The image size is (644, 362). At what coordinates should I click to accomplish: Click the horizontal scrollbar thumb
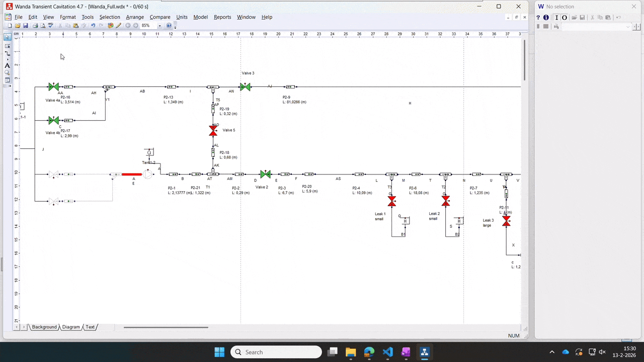[166, 327]
